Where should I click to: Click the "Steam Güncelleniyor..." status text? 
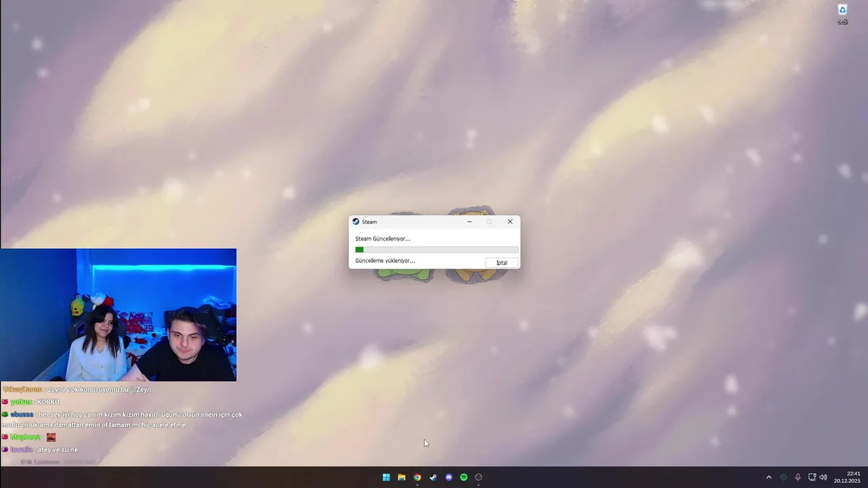tap(382, 239)
